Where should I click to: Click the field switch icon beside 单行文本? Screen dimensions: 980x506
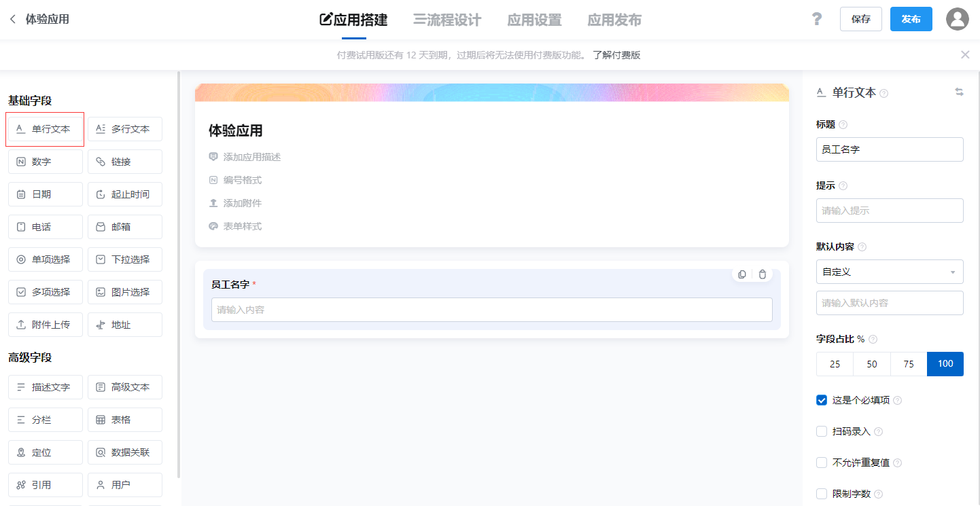pyautogui.click(x=958, y=92)
